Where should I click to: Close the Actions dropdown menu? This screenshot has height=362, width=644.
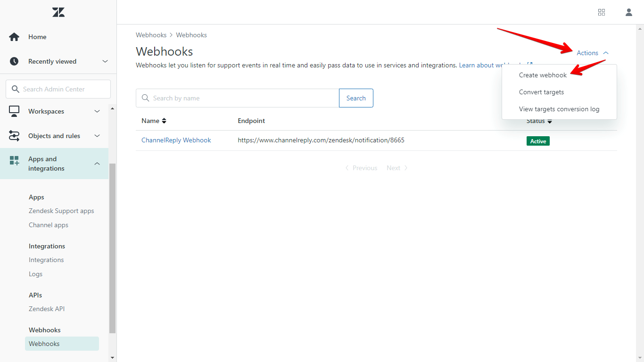pos(592,53)
